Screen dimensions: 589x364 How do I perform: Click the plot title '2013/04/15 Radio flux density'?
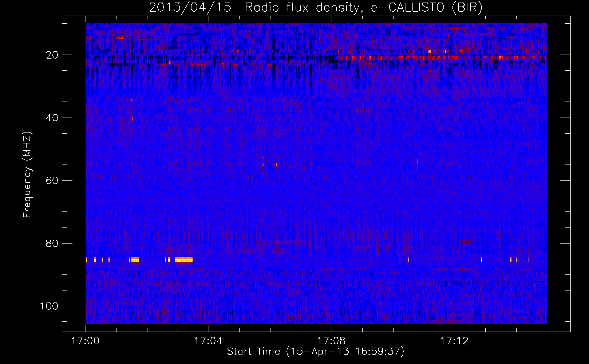[316, 8]
